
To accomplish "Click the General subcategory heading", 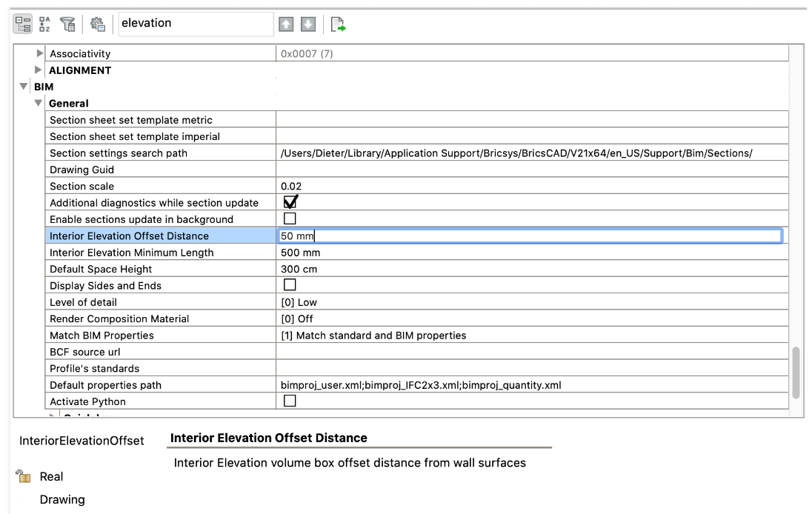I will (68, 103).
